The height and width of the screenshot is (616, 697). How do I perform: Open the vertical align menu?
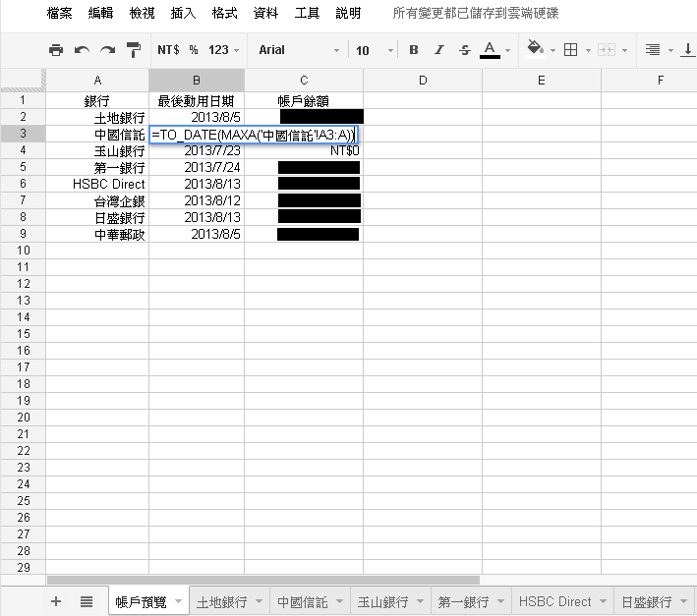point(688,50)
